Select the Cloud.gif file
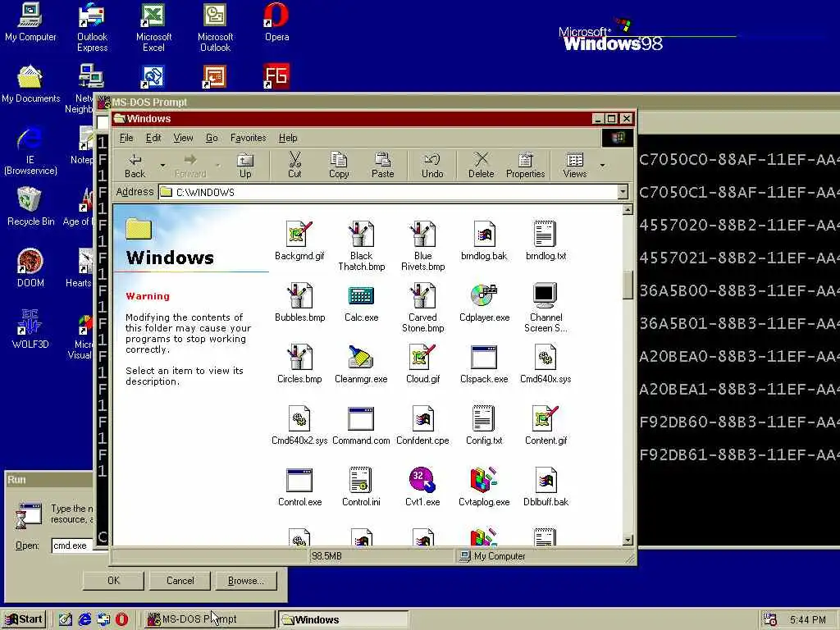The width and height of the screenshot is (840, 630). point(422,363)
